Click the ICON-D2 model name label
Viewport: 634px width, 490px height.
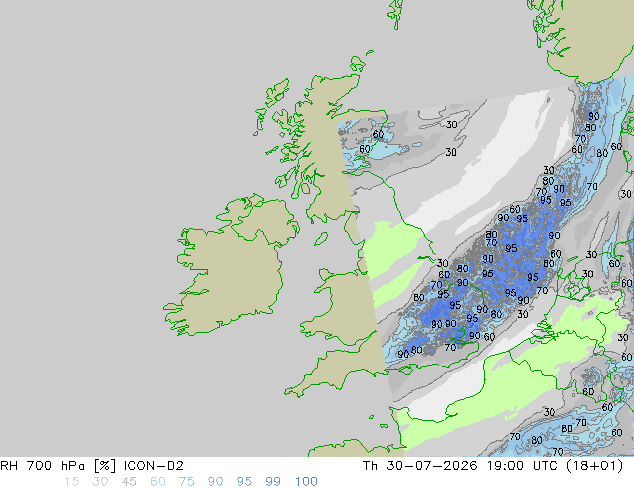154,466
